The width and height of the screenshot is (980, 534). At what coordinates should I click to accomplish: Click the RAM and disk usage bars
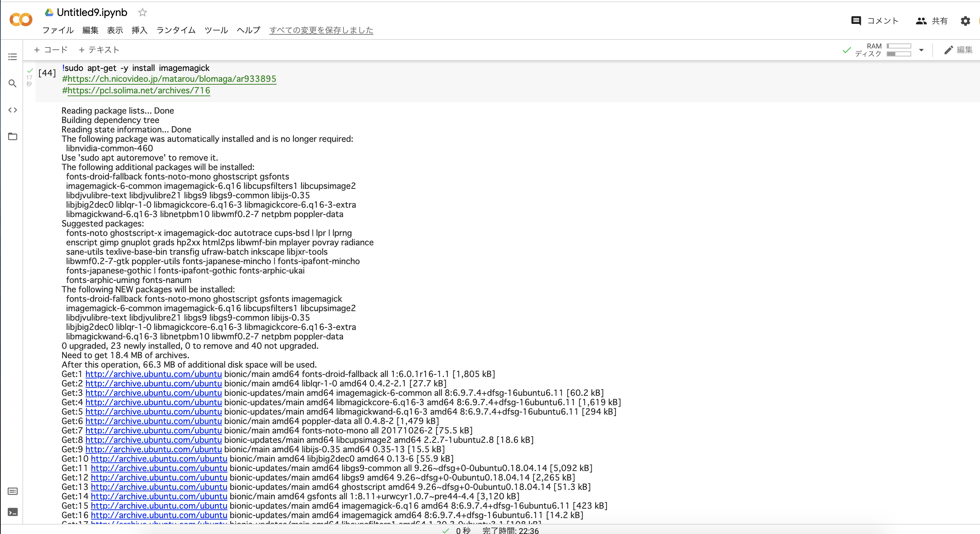tap(898, 50)
